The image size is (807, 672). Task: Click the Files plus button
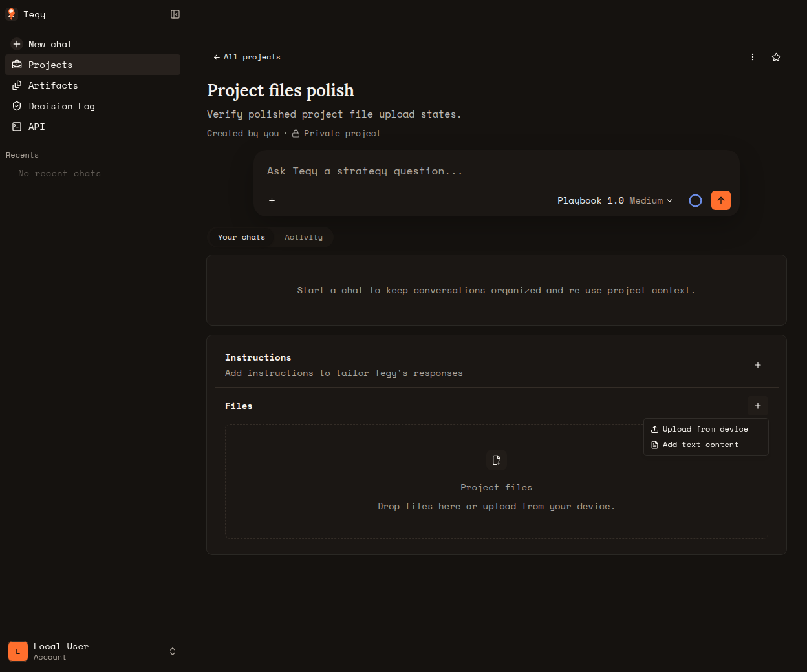tap(758, 406)
